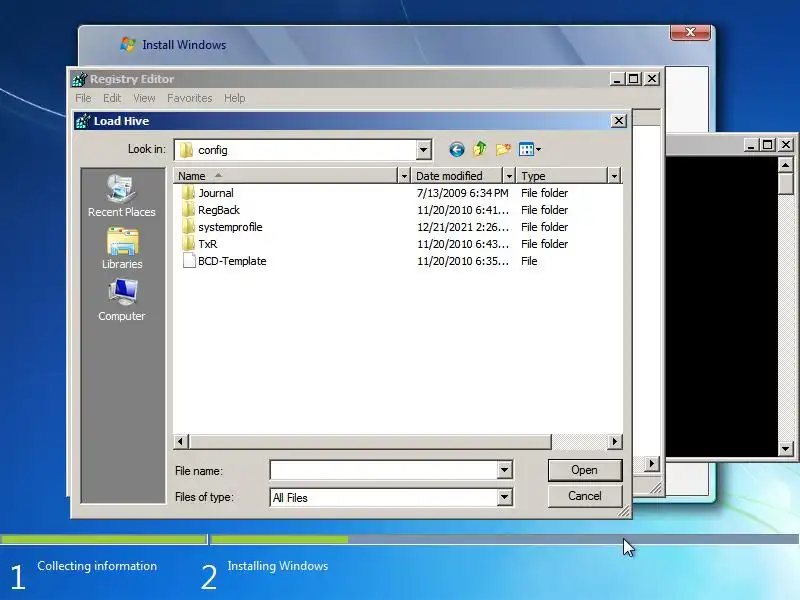
Task: Open Computer in sidebar
Action: [x=121, y=300]
